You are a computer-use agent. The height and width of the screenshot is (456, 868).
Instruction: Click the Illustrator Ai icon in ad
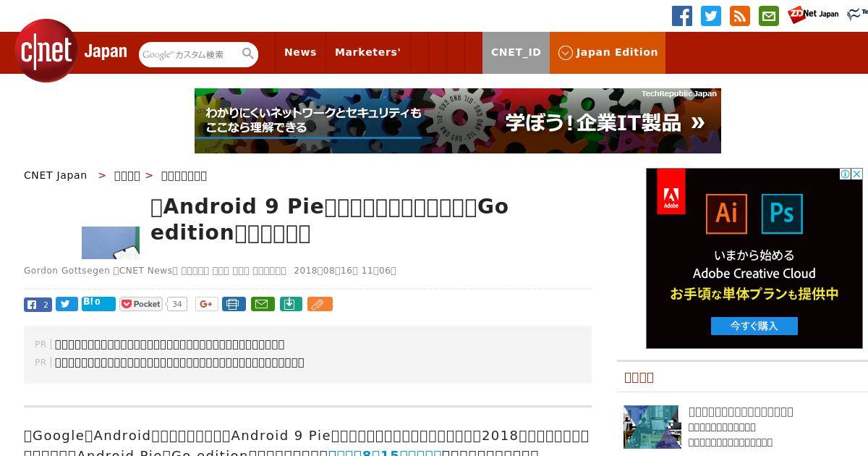726,213
